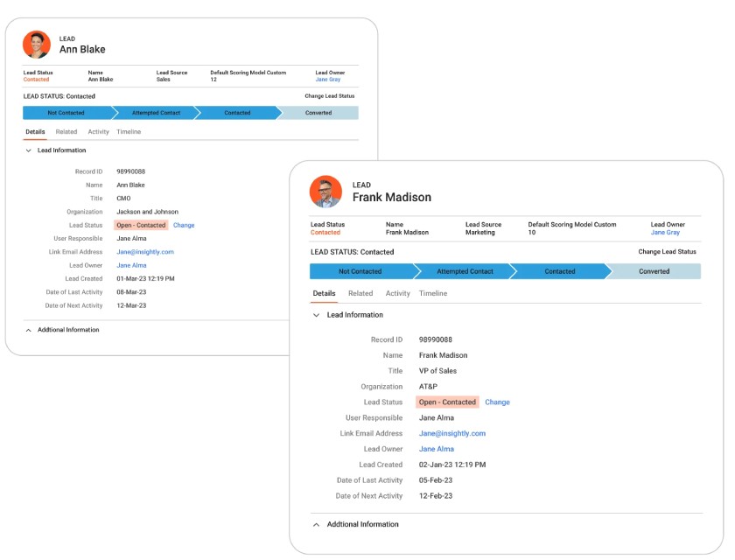Viewport: 735px width, 560px height.
Task: Click scoring model value 12 for Ann Blake
Action: coord(213,80)
